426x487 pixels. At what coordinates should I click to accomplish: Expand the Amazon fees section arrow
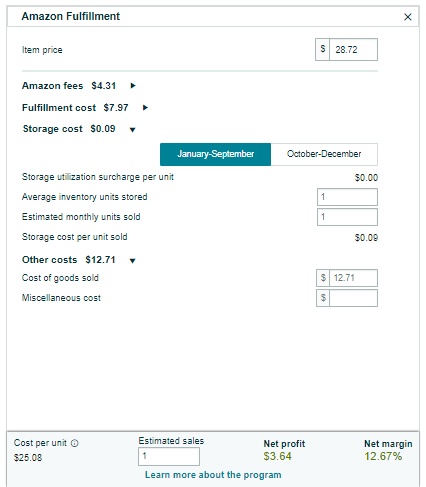point(133,86)
